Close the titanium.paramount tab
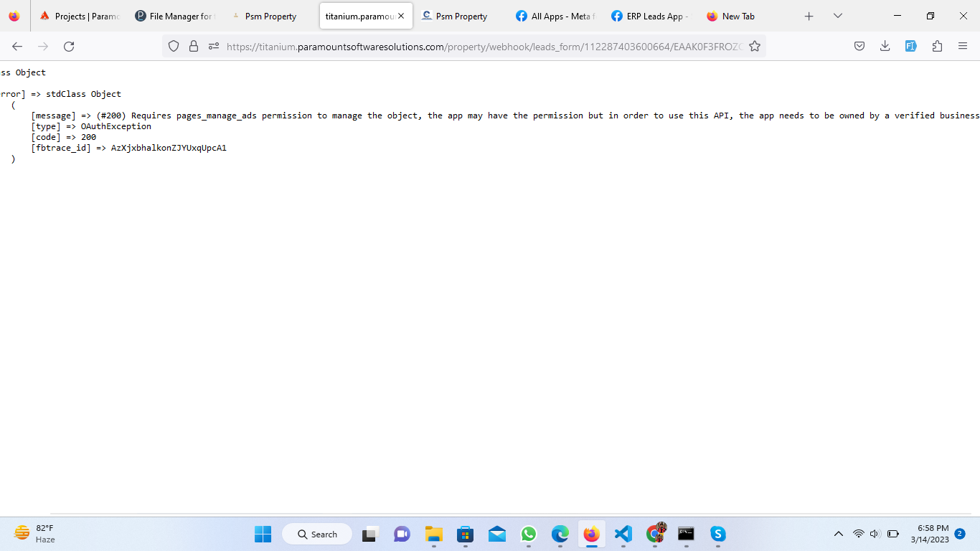The height and width of the screenshot is (551, 980). pos(401,16)
